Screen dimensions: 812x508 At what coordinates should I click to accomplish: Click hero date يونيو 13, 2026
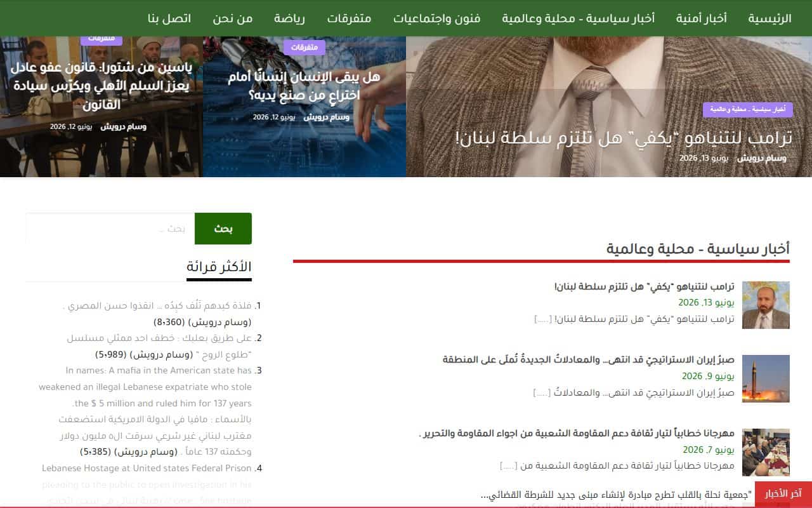(704, 158)
